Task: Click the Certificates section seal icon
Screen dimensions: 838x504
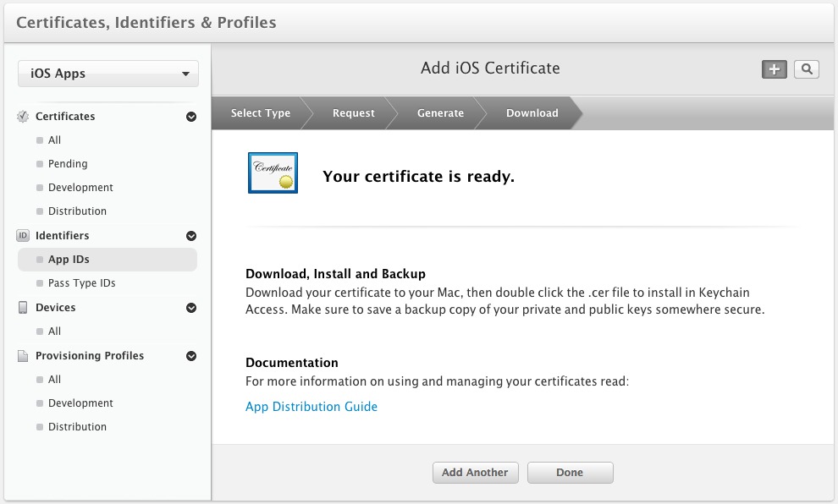Action: pos(24,117)
